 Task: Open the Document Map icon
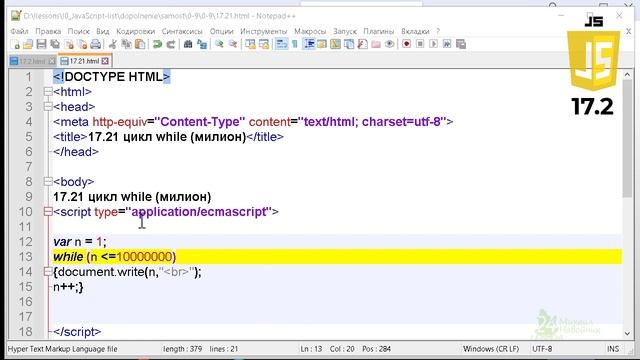(x=335, y=44)
